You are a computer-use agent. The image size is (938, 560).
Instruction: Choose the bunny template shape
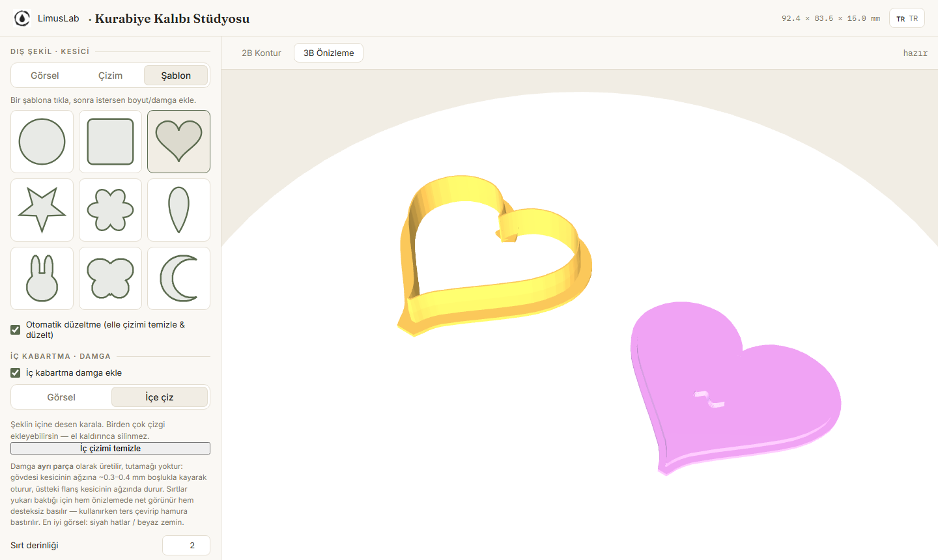[42, 278]
